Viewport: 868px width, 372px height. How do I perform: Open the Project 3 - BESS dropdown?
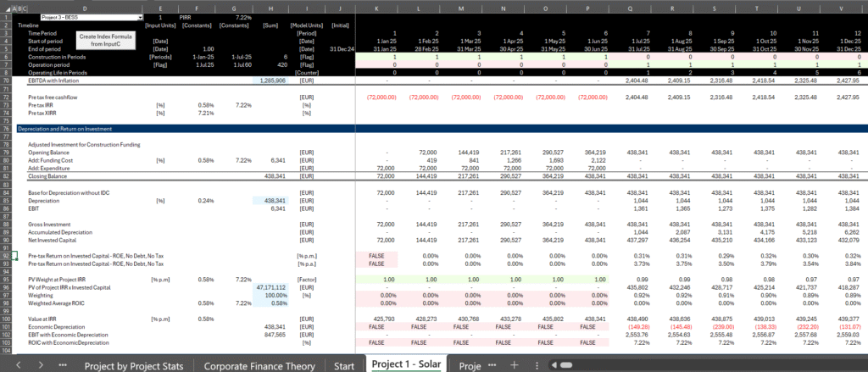pos(139,17)
